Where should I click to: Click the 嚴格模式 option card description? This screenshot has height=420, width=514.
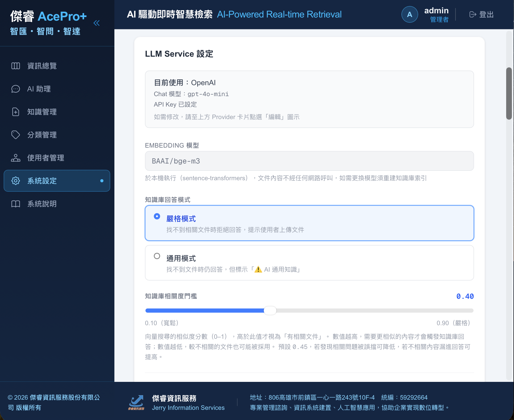(x=235, y=230)
